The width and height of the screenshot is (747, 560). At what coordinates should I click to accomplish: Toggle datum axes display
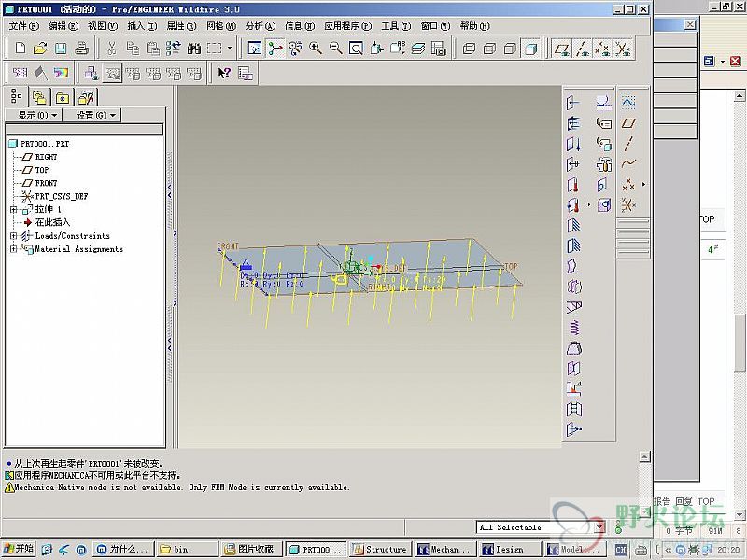tap(583, 49)
